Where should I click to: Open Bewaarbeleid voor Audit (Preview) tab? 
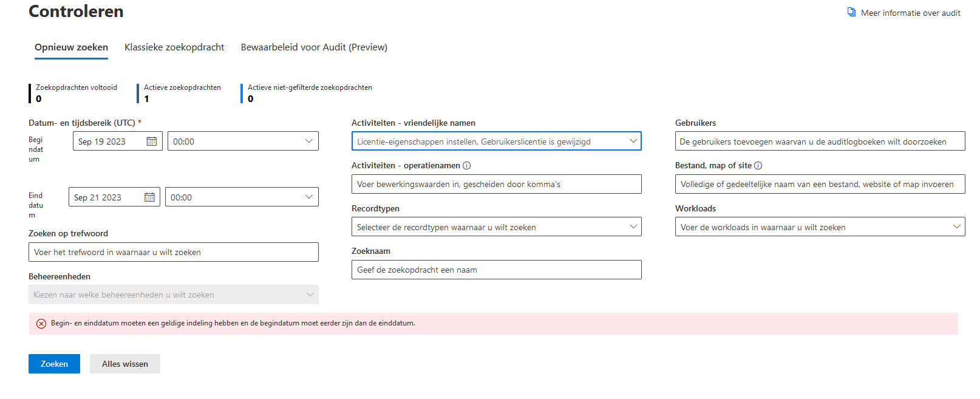314,47
